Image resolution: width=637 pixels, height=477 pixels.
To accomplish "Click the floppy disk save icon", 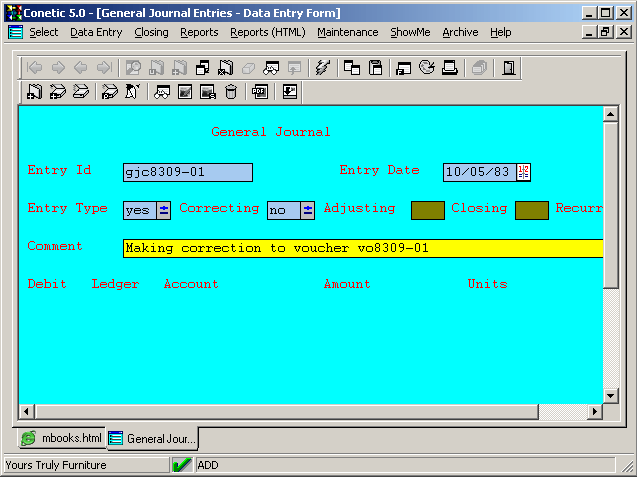I will (376, 69).
